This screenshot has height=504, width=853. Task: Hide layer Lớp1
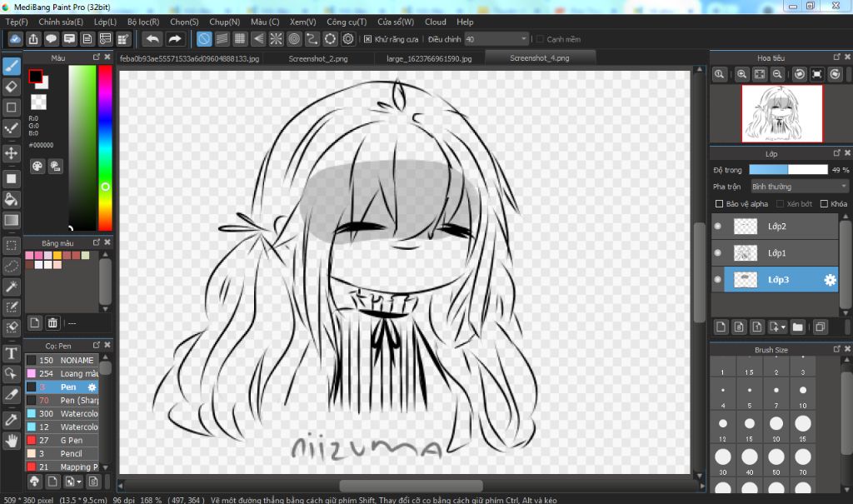(717, 252)
